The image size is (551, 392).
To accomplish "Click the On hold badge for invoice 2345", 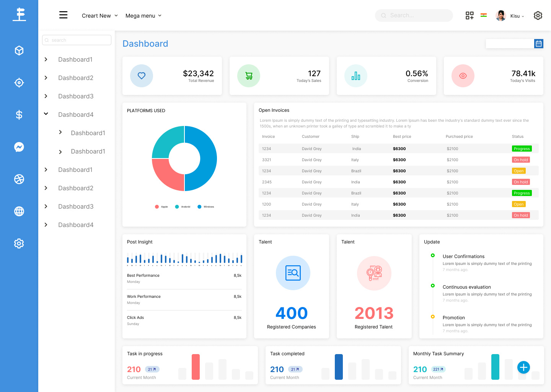I will pyautogui.click(x=521, y=182).
